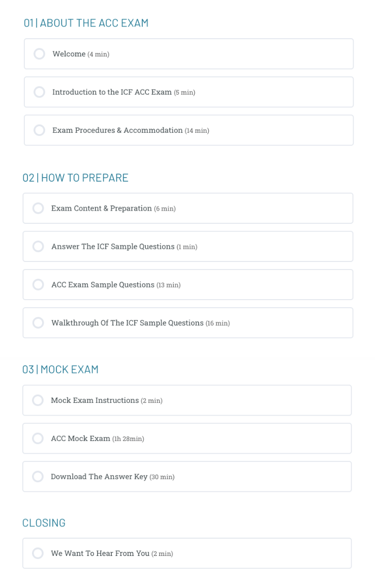The height and width of the screenshot is (588, 375).
Task: Mark Walkthrough Of The ICF Sample Questions complete
Action: coord(38,322)
